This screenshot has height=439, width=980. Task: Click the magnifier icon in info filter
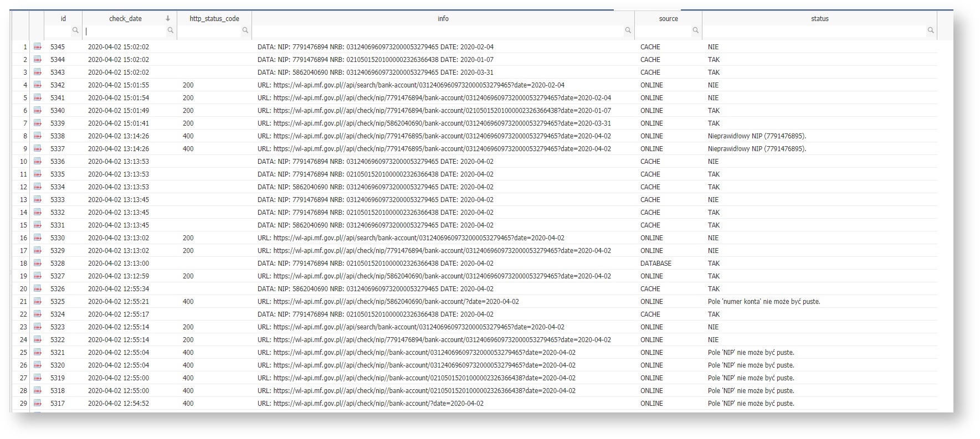pos(628,30)
